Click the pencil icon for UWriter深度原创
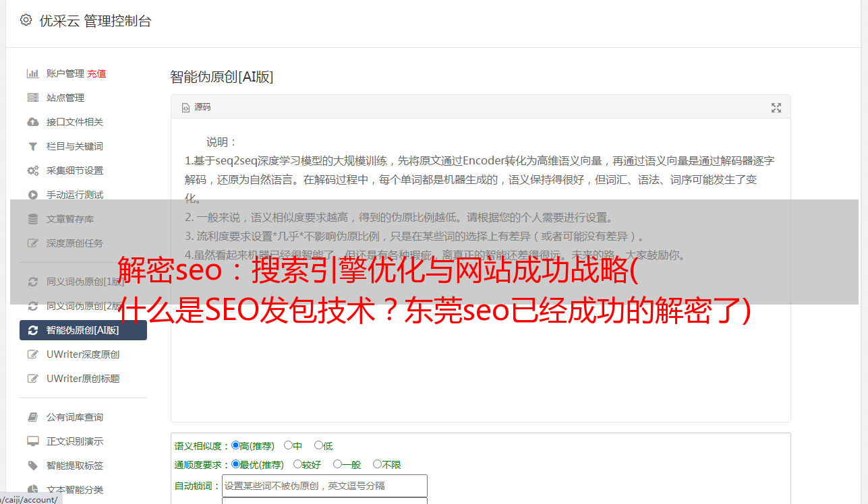Screen dimensions: 868x504 click(32, 354)
